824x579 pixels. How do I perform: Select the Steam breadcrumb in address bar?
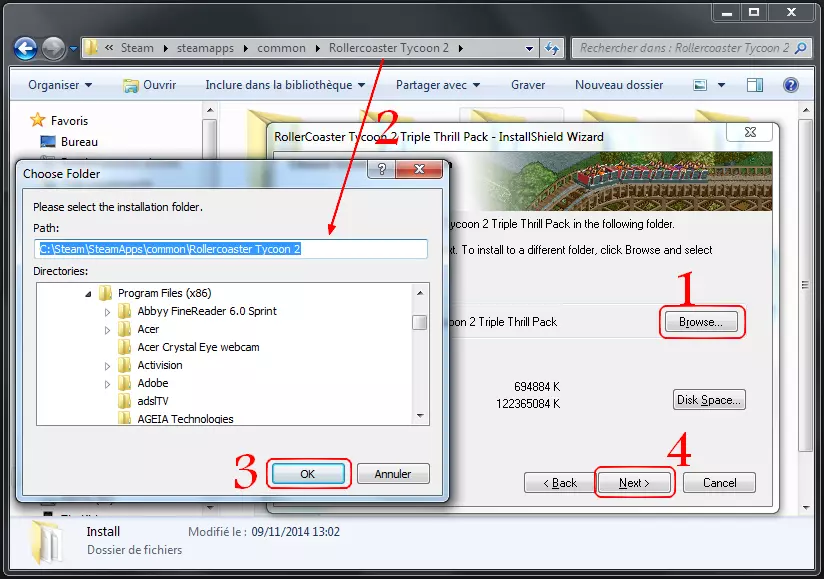(137, 48)
